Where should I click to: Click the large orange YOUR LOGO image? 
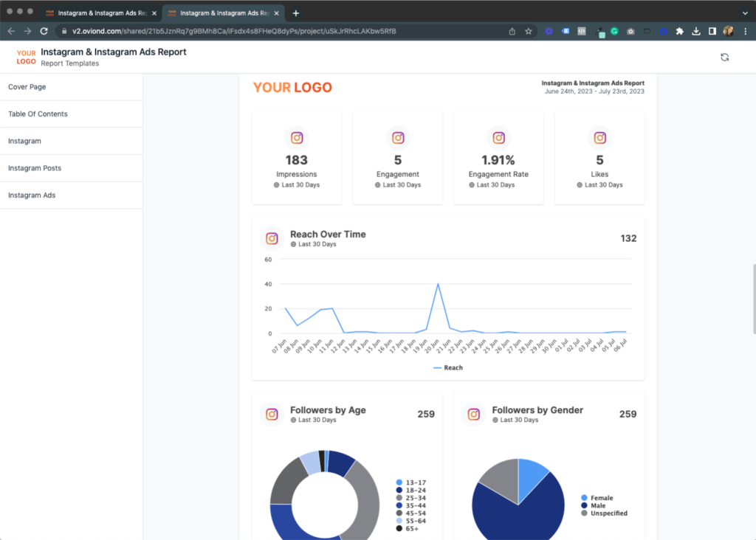point(292,88)
